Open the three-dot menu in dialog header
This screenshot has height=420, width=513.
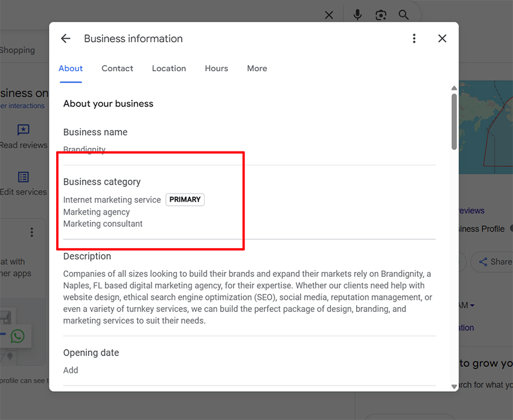click(414, 39)
